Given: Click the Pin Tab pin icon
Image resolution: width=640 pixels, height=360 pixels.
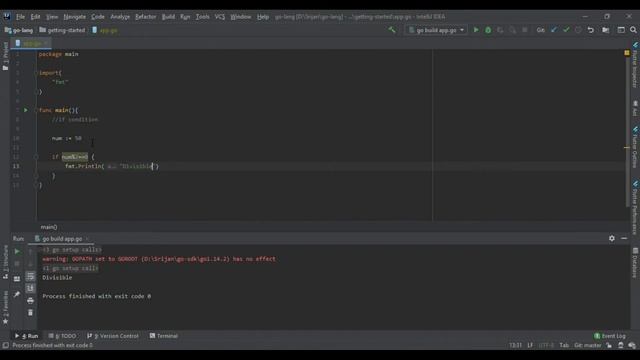Looking at the screenshot, I should pos(17,294).
